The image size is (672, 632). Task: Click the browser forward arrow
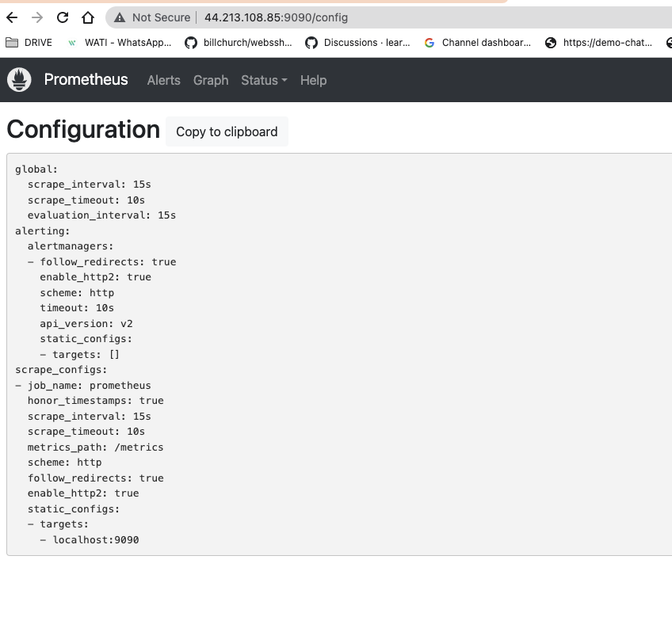36,17
